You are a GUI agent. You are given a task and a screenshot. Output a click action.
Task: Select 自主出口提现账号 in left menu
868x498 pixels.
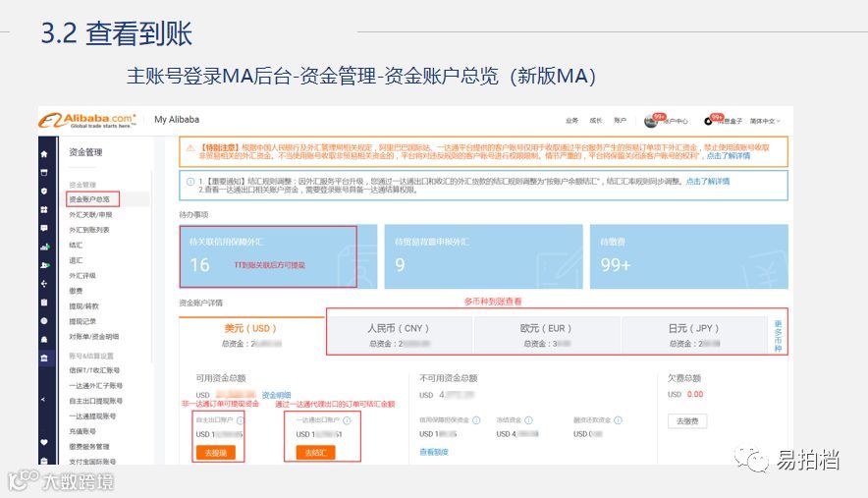pyautogui.click(x=96, y=401)
